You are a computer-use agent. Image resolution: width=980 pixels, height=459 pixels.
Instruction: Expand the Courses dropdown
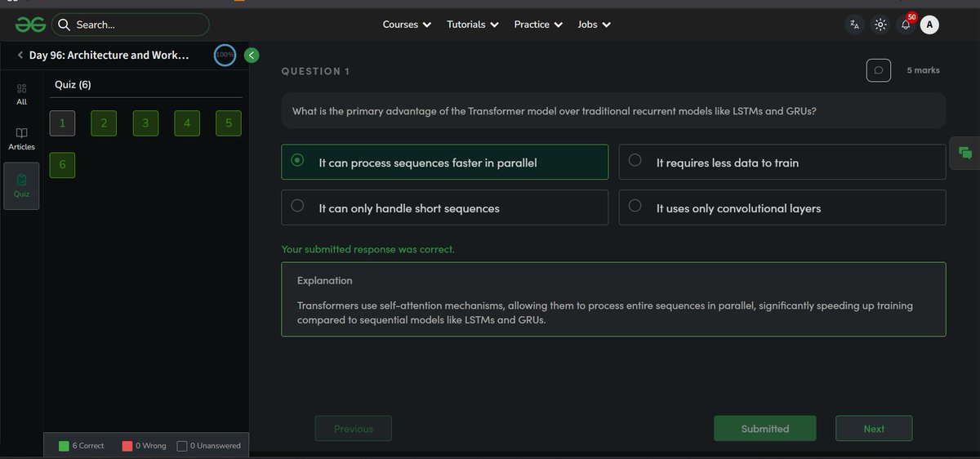pos(406,25)
